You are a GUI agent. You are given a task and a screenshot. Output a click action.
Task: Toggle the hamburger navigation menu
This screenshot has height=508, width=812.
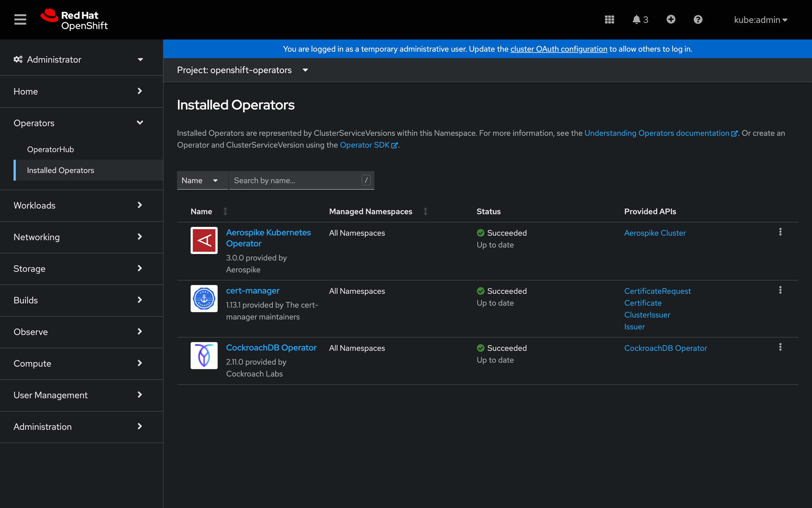(x=20, y=19)
